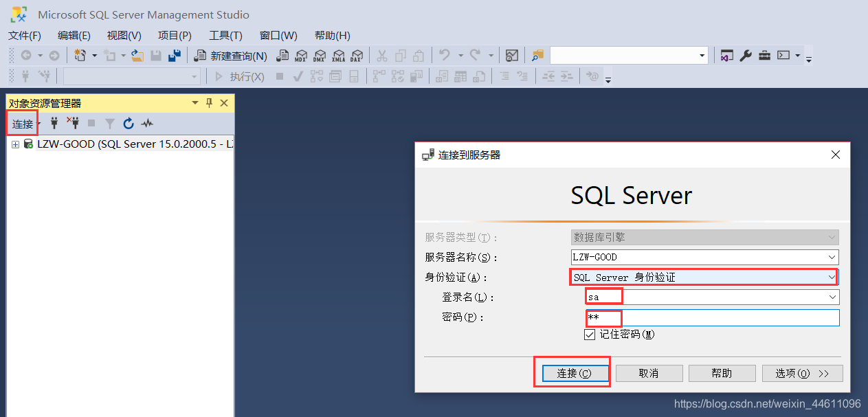
Task: Click the navigate backward arrow icon
Action: click(x=25, y=56)
